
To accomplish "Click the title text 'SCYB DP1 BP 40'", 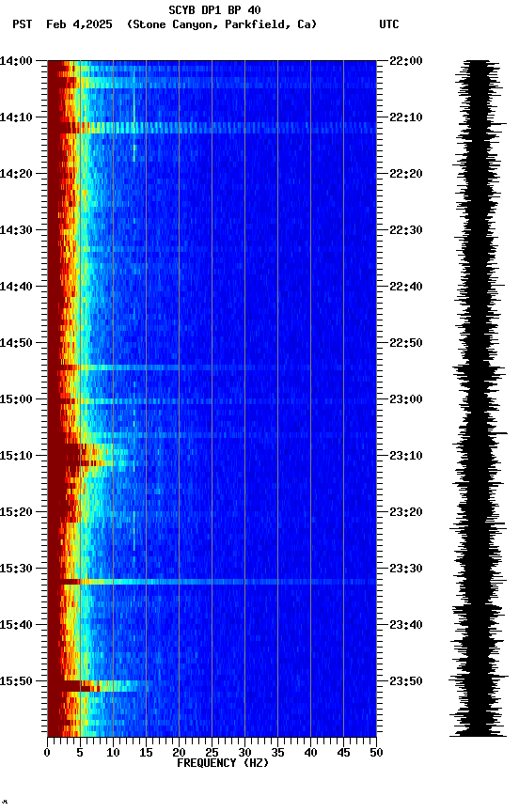I will pos(214,10).
